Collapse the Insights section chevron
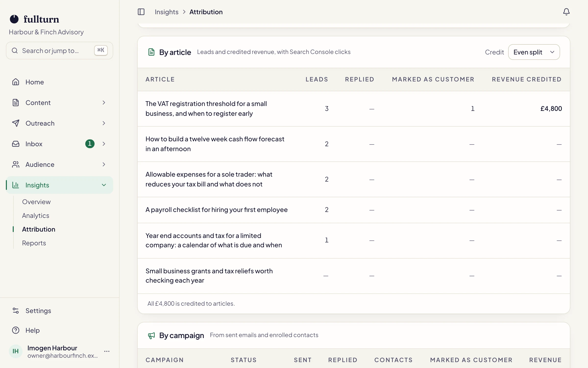This screenshot has height=368, width=588. tap(104, 185)
